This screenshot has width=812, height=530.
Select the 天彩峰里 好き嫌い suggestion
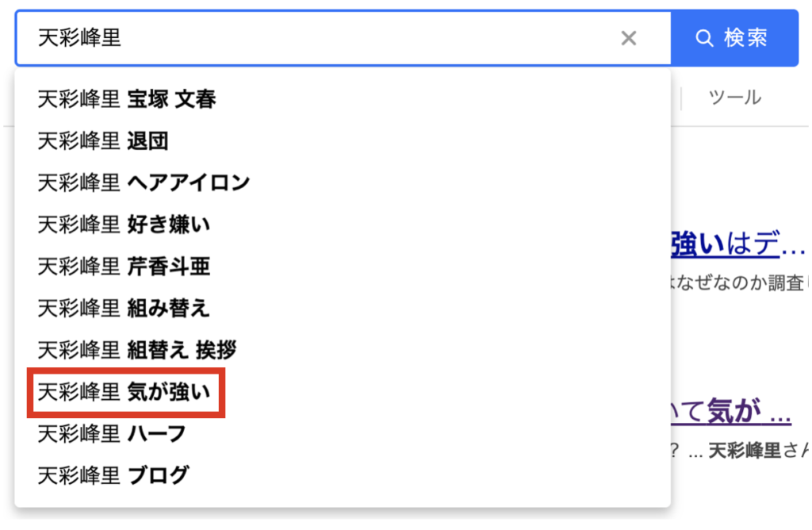pos(343,225)
